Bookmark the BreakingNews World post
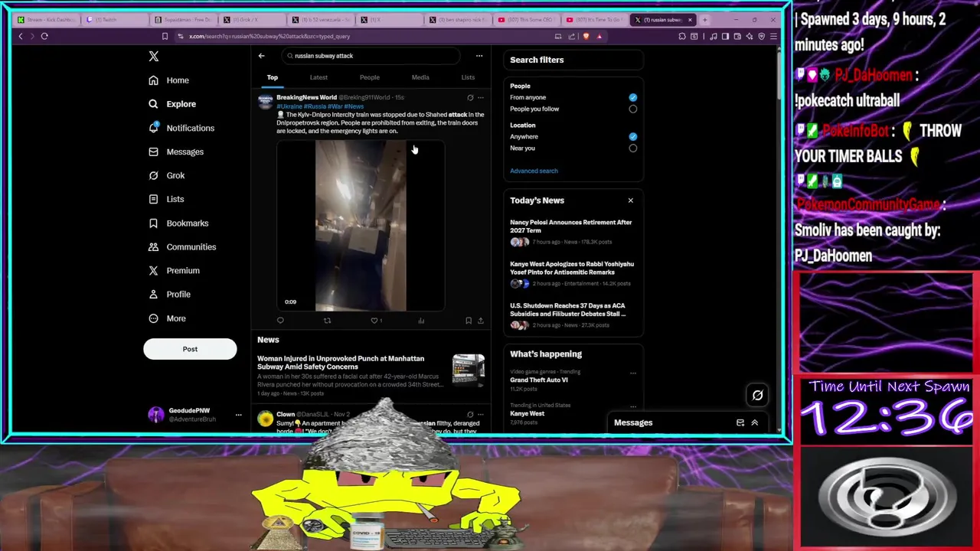The width and height of the screenshot is (980, 551). (x=469, y=321)
